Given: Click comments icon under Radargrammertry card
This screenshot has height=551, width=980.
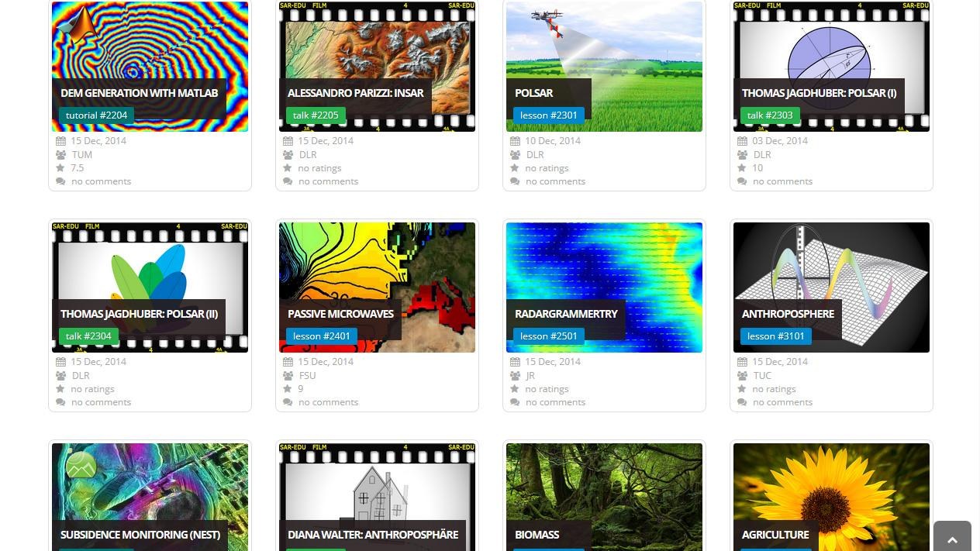Looking at the screenshot, I should click(x=515, y=402).
